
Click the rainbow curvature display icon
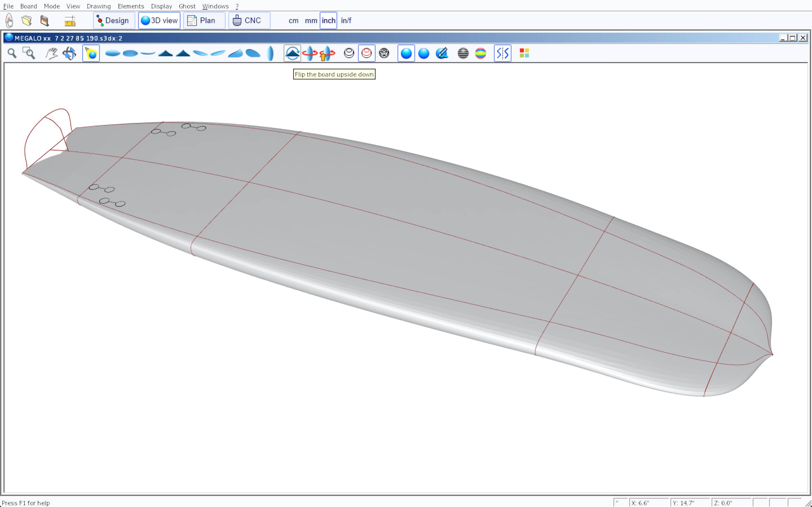pos(480,53)
